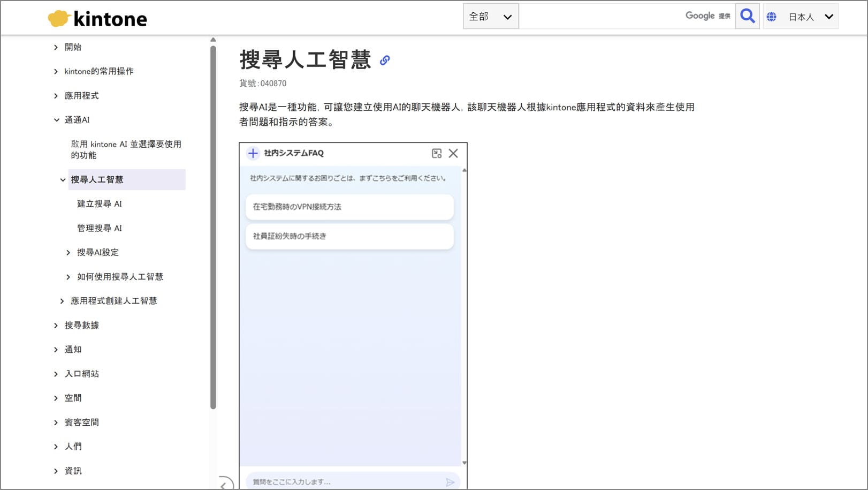Click the 社內システムFAQ chat title
This screenshot has height=490, width=868.
coord(294,153)
